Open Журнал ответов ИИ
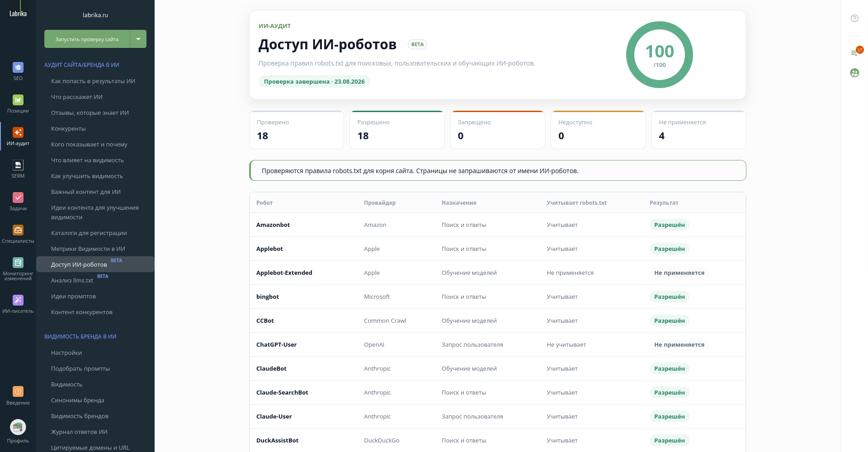This screenshot has width=868, height=452. (79, 432)
